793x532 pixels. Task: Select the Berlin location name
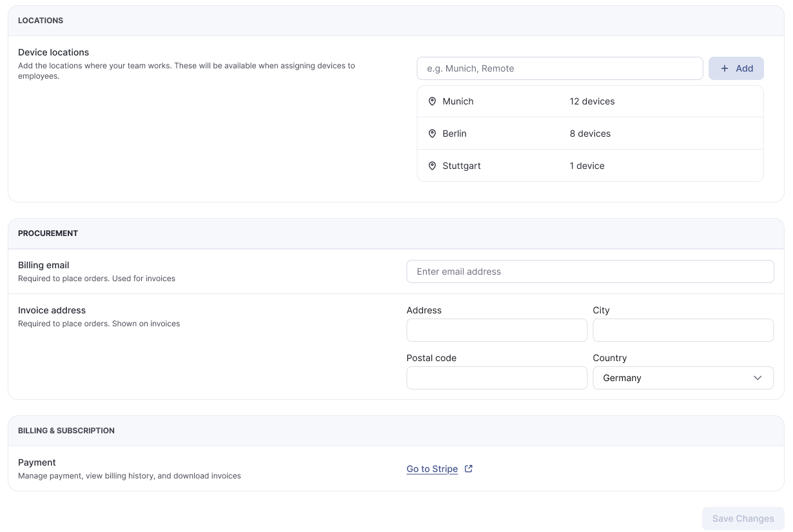455,133
